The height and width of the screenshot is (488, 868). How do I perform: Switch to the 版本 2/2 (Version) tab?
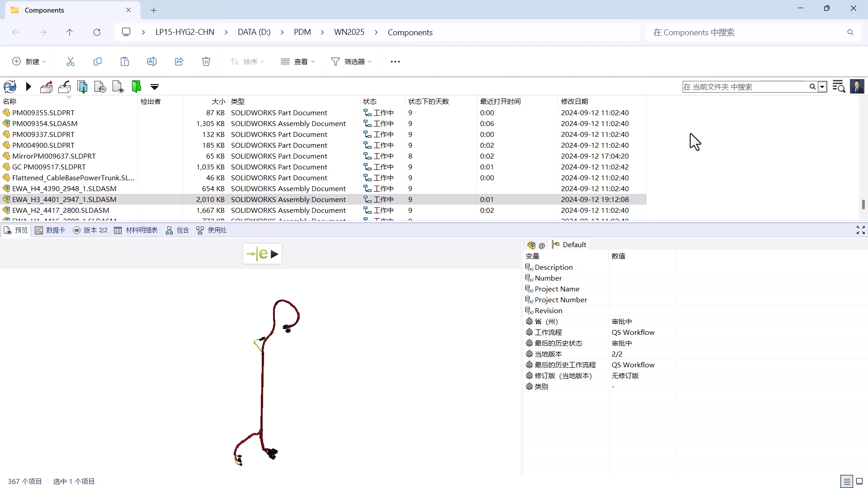90,230
